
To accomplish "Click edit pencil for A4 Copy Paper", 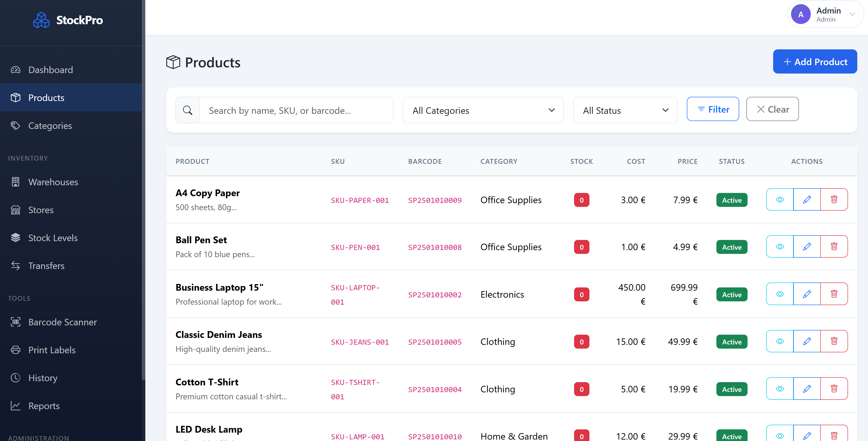I will click(807, 200).
